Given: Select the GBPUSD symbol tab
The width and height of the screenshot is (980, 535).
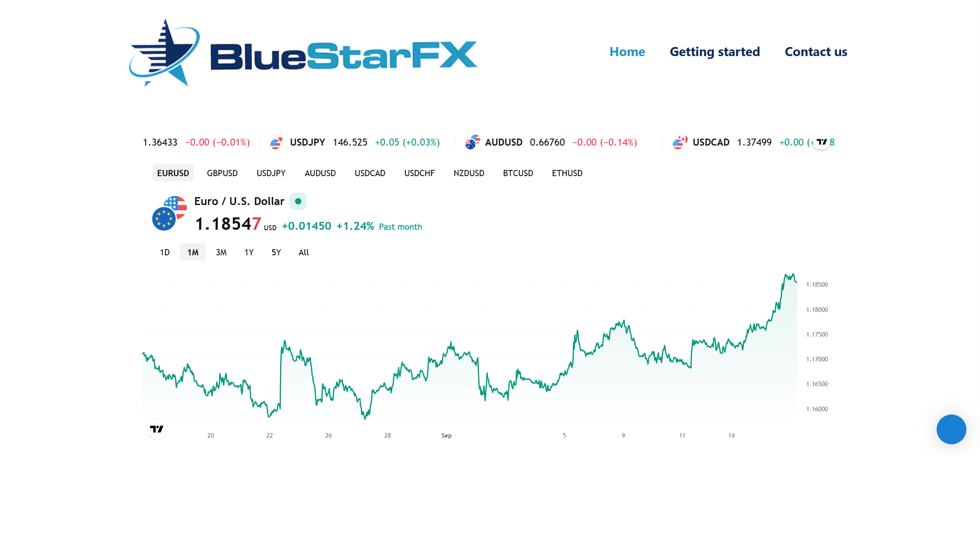Looking at the screenshot, I should coord(222,173).
